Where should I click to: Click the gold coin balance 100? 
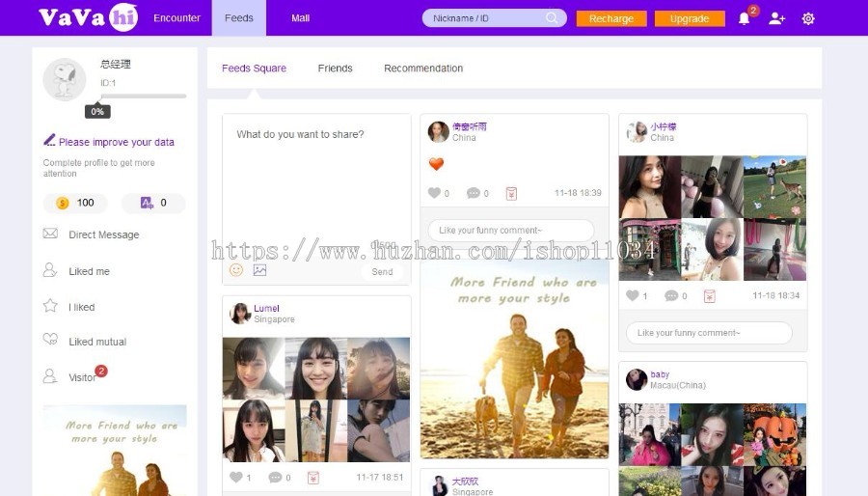75,204
